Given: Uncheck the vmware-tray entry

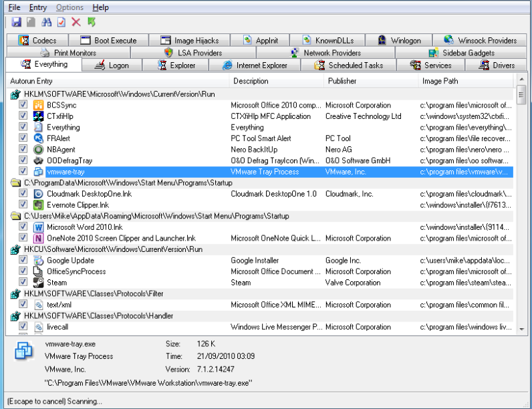Looking at the screenshot, I should click(x=23, y=171).
